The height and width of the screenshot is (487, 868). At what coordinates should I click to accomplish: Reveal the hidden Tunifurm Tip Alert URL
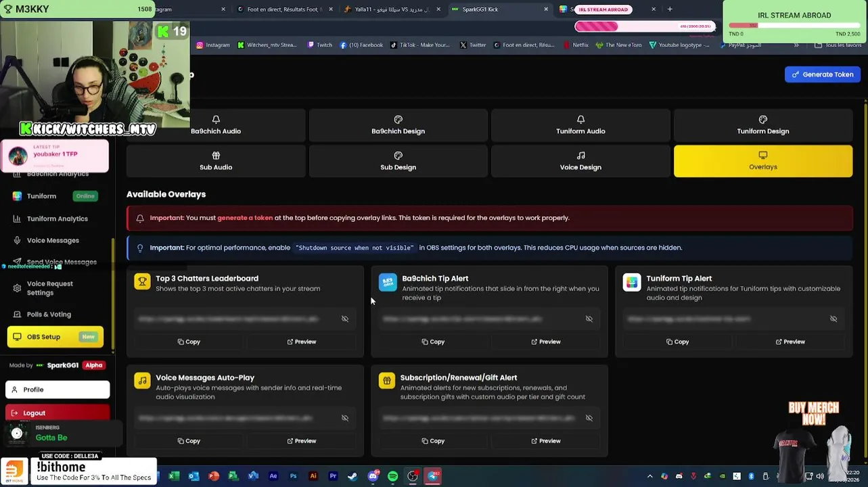833,319
